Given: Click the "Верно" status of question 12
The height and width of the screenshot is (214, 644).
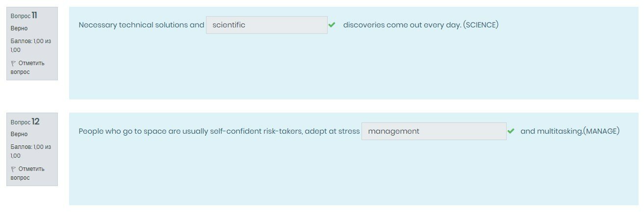Looking at the screenshot, I should click(19, 134).
